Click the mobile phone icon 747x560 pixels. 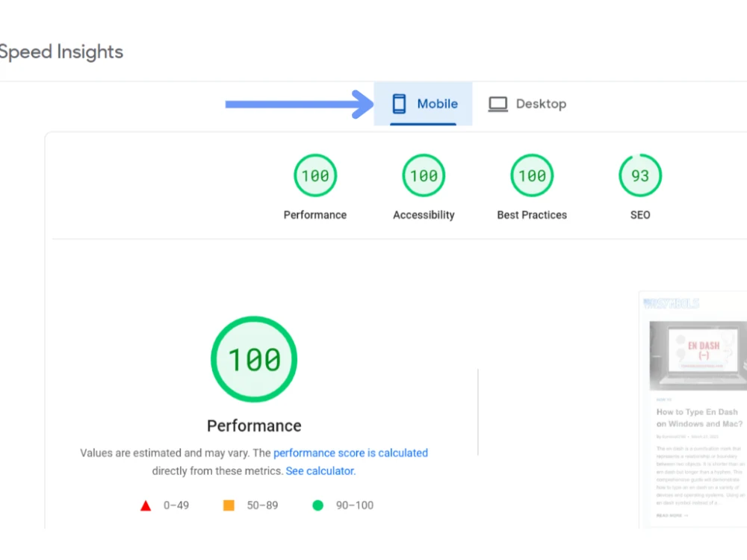tap(399, 104)
